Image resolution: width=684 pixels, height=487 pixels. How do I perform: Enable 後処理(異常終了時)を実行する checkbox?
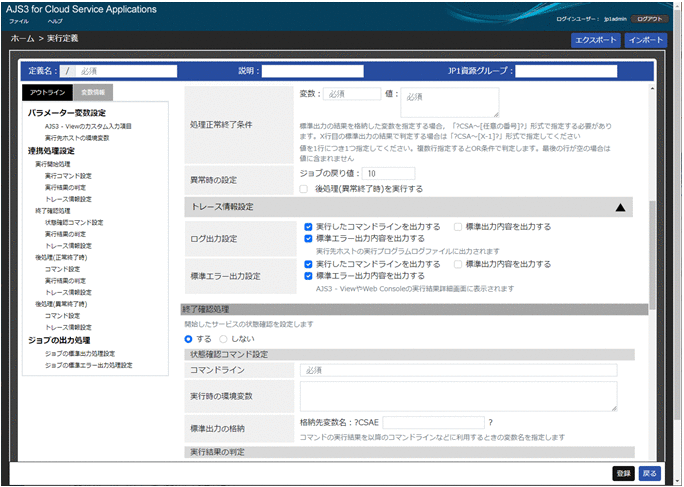click(305, 188)
